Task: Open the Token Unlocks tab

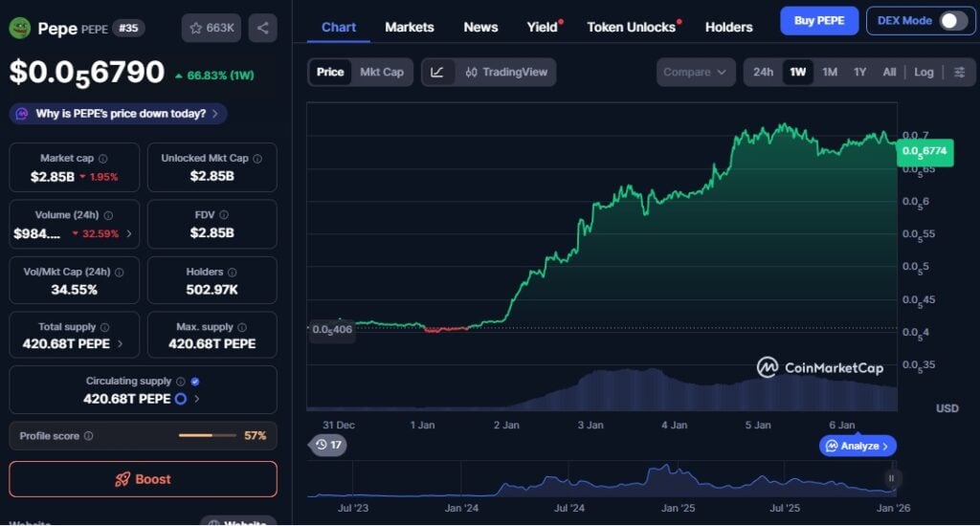Action: pos(631,27)
